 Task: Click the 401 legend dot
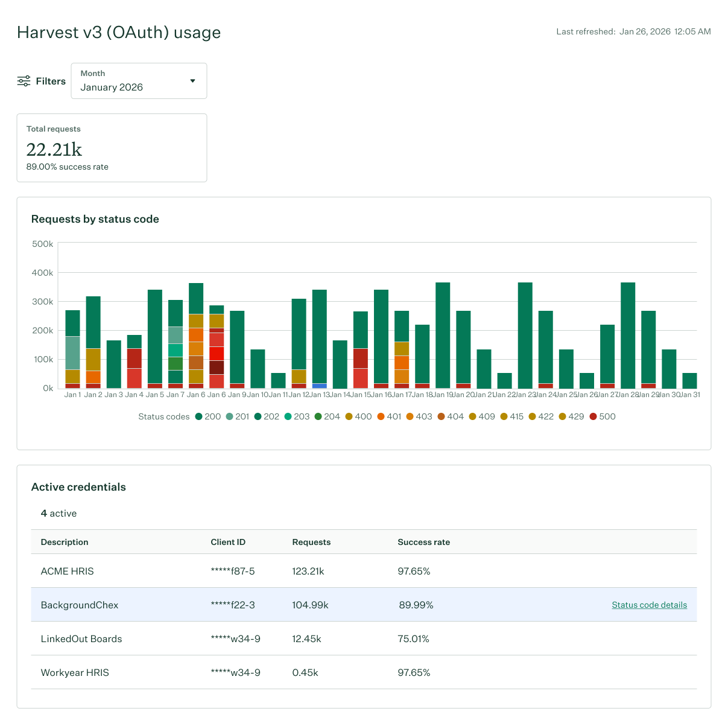pos(381,416)
